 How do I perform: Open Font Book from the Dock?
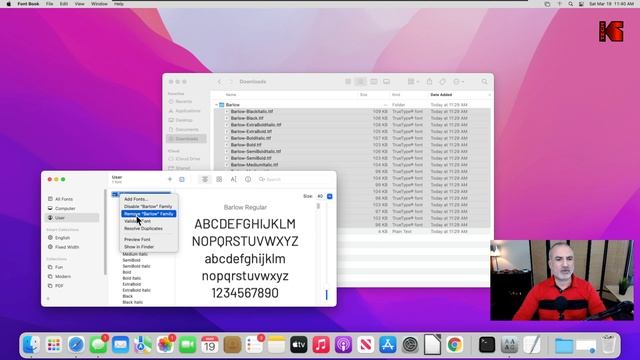[x=509, y=345]
